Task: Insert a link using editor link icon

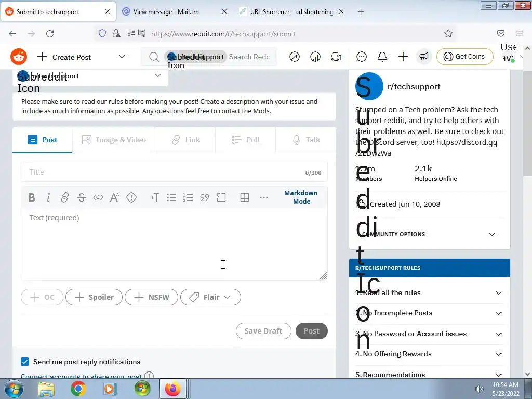Action: coord(64,197)
